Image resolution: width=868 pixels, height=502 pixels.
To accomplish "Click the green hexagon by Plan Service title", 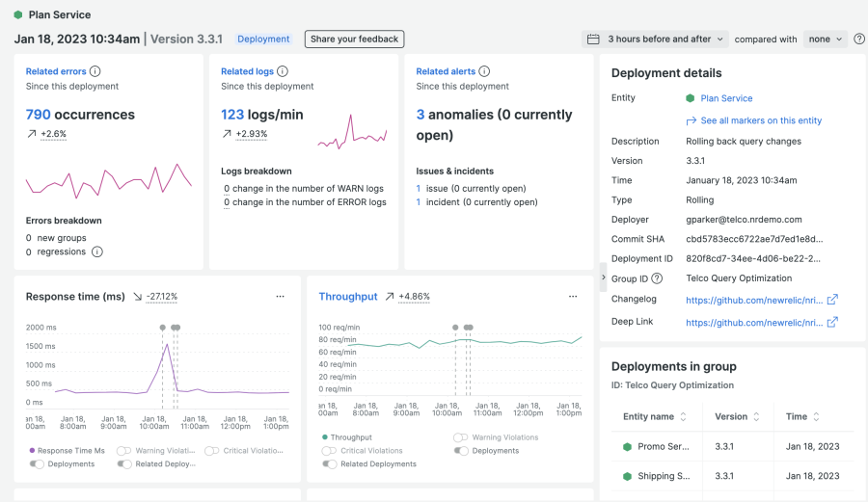I will tap(18, 14).
